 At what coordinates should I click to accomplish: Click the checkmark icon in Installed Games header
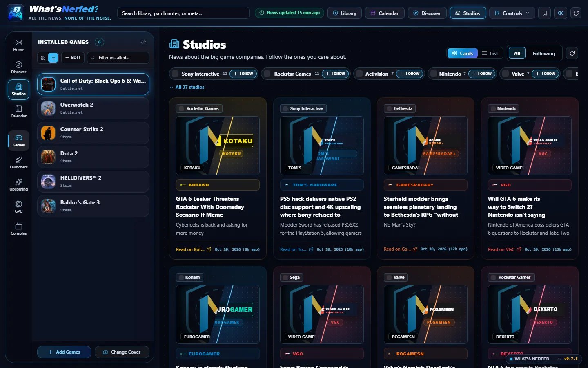point(143,42)
